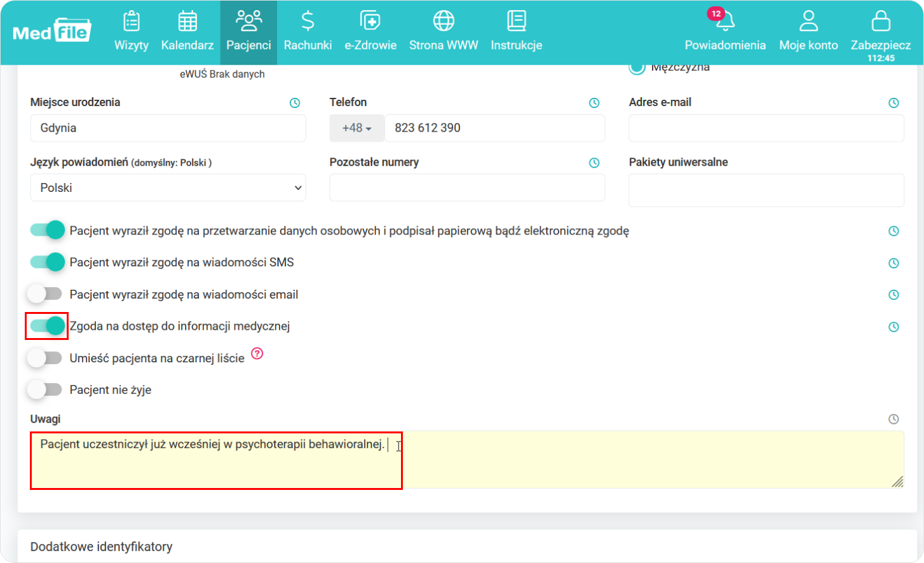Open the Kalendarz calendar icon
The image size is (924, 563).
[187, 21]
